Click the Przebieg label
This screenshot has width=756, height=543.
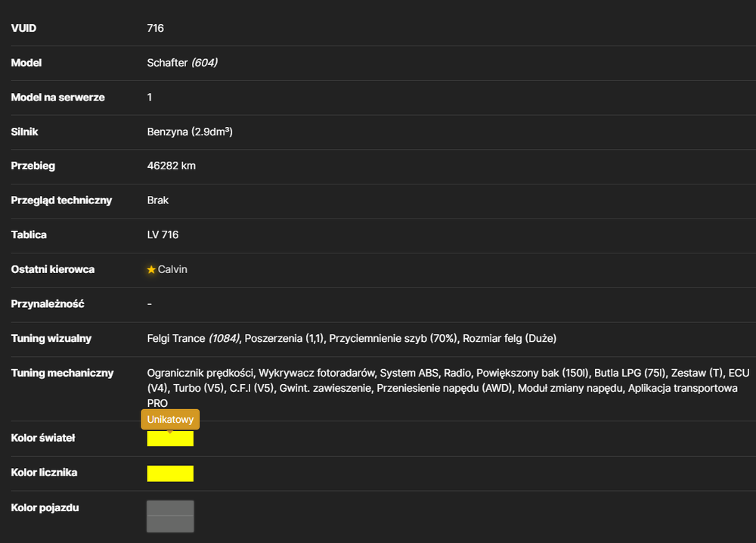coord(33,166)
